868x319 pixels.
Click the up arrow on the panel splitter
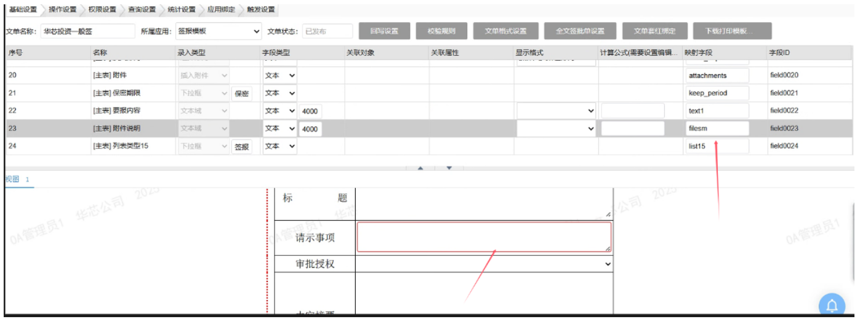420,168
